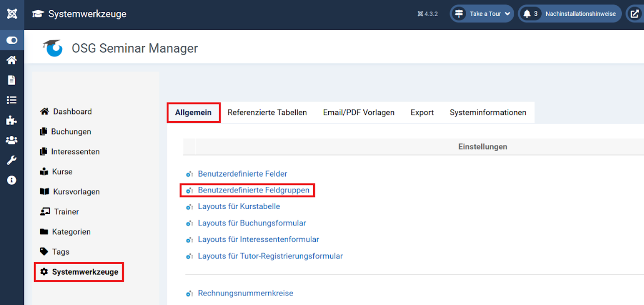Open the Home dashboard icon in sidebar
644x305 pixels.
click(x=12, y=60)
